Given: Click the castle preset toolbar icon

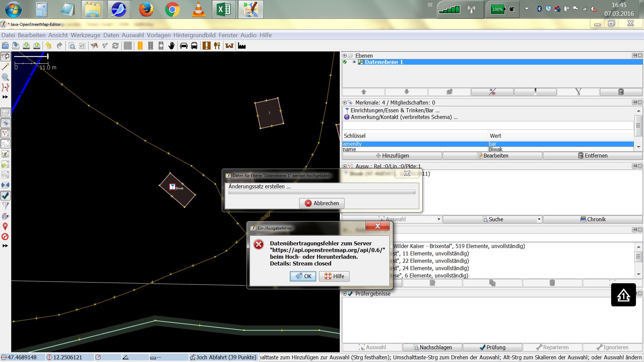Looking at the screenshot, I should pyautogui.click(x=229, y=46).
